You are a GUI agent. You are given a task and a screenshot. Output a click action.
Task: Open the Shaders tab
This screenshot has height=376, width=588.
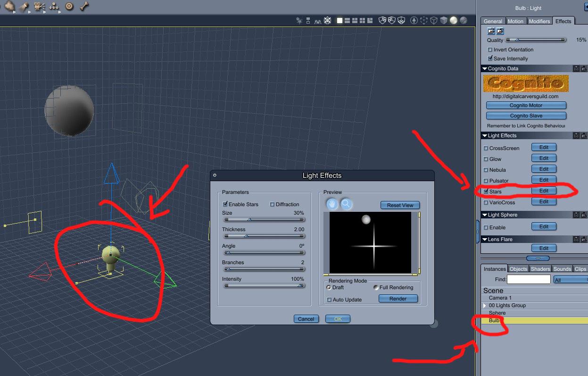click(540, 269)
